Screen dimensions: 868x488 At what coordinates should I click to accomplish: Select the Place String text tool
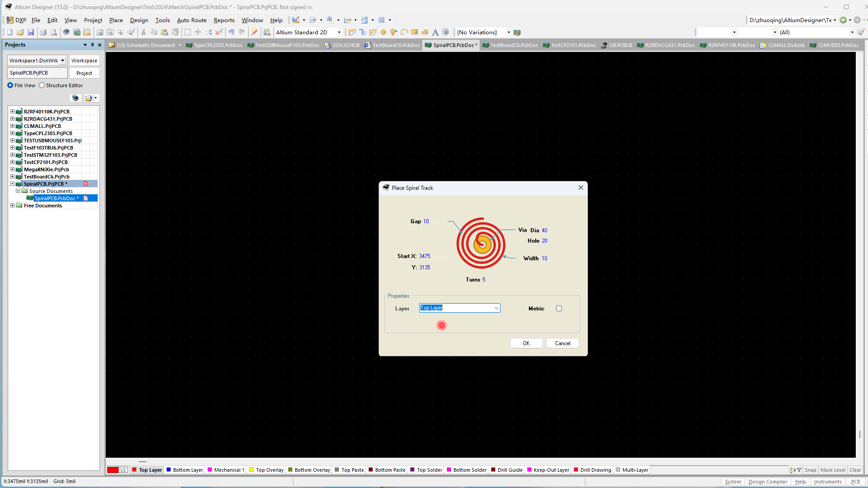point(435,32)
